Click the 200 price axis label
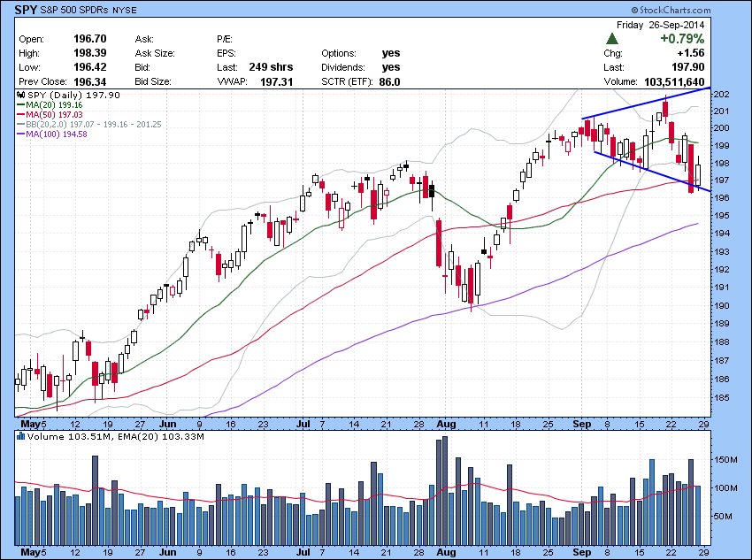The height and width of the screenshot is (560, 752). point(722,128)
